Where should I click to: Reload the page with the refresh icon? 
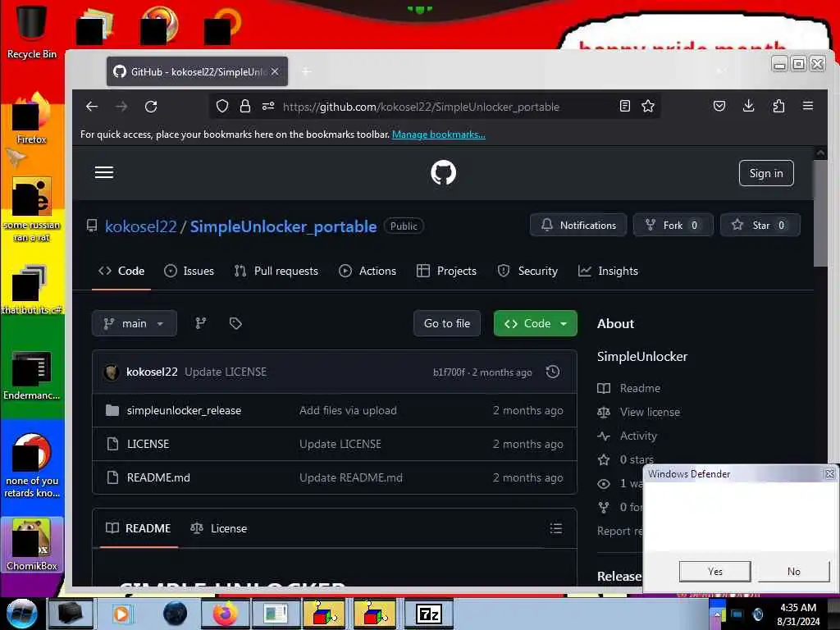151,107
